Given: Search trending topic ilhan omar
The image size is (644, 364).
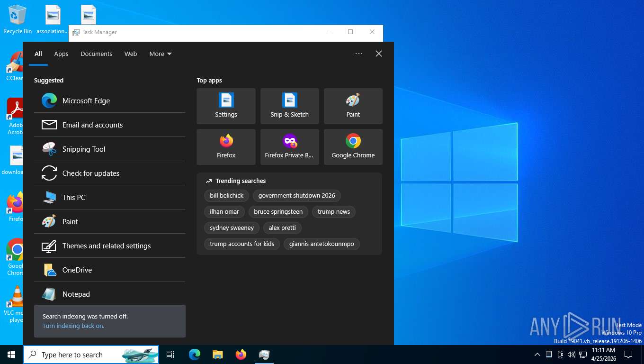Looking at the screenshot, I should 224,211.
